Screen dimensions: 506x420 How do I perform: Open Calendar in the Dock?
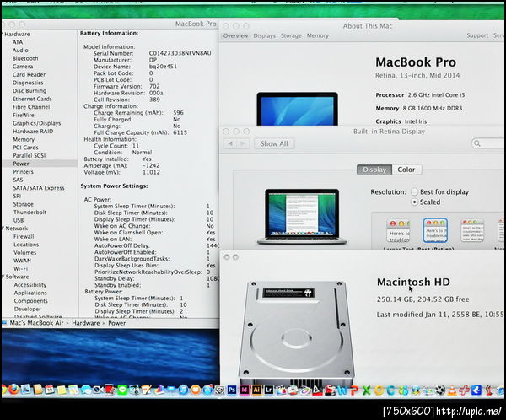tap(50, 390)
